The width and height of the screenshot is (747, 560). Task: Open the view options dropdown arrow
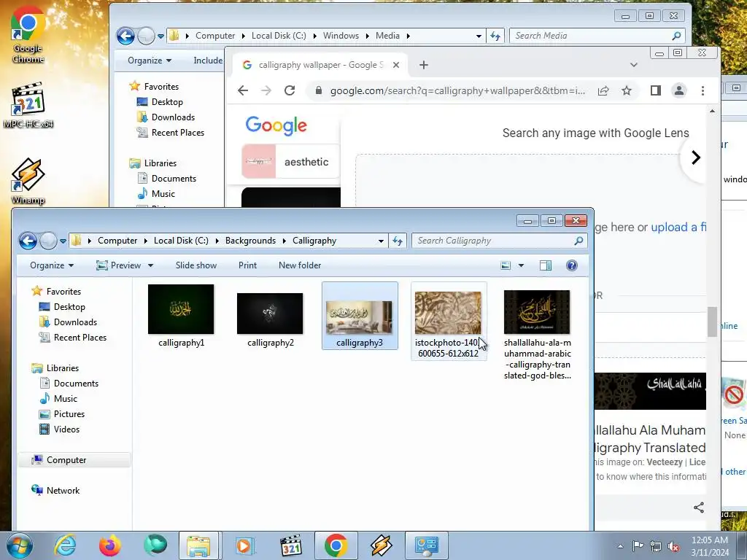(521, 265)
